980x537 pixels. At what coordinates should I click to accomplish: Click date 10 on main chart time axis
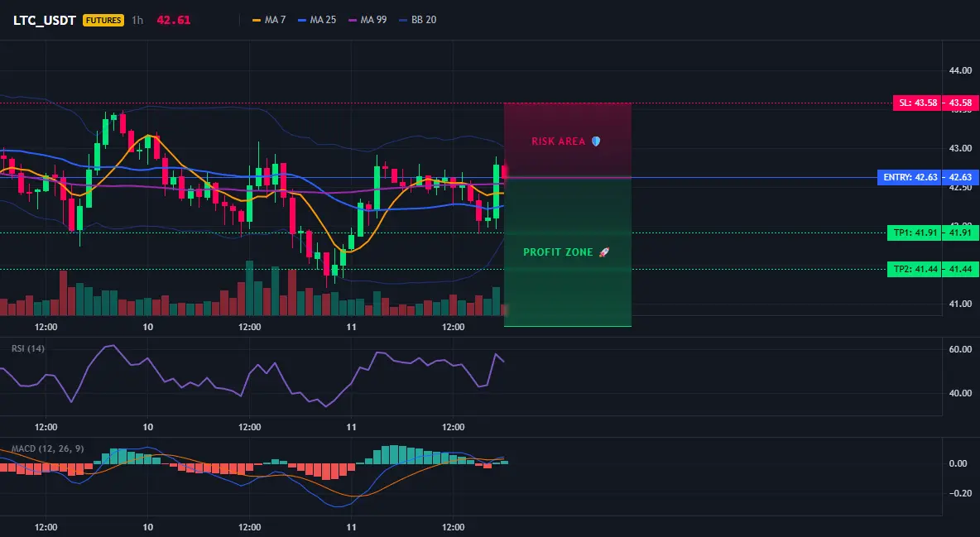pyautogui.click(x=147, y=327)
